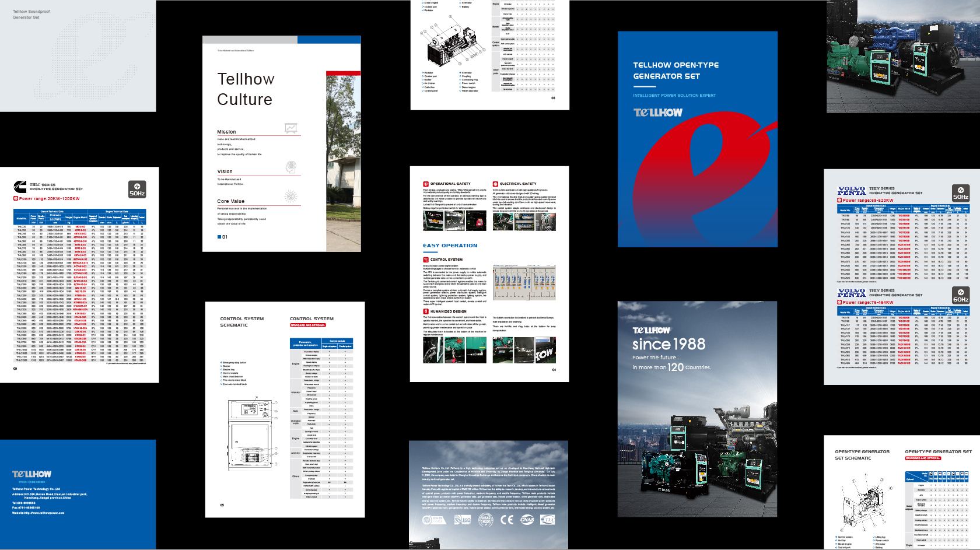Click the Cummins logo on THLC series page
Image resolution: width=980 pixels, height=550 pixels.
[20, 187]
